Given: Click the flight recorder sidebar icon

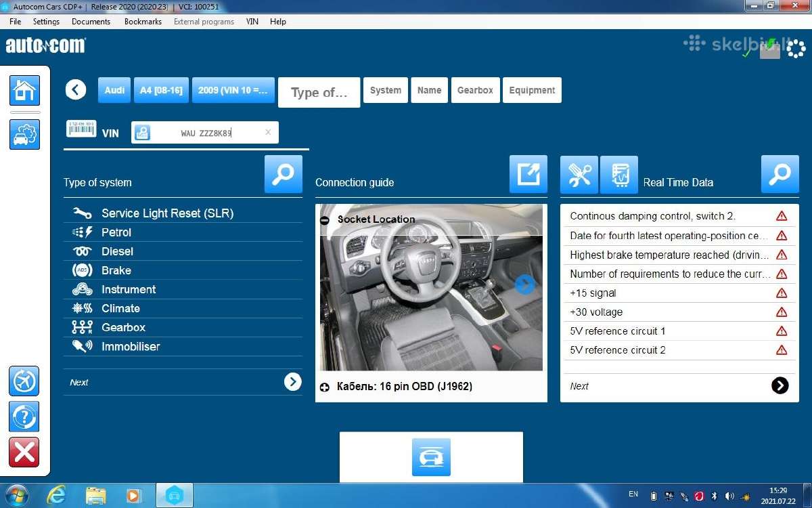Looking at the screenshot, I should (x=24, y=381).
